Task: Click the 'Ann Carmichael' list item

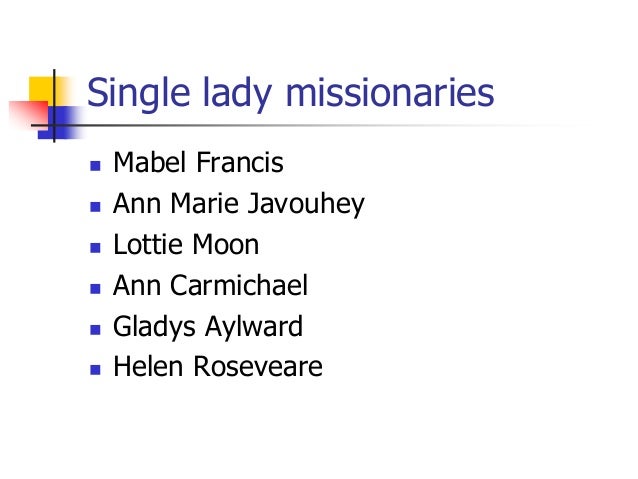Action: tap(210, 285)
